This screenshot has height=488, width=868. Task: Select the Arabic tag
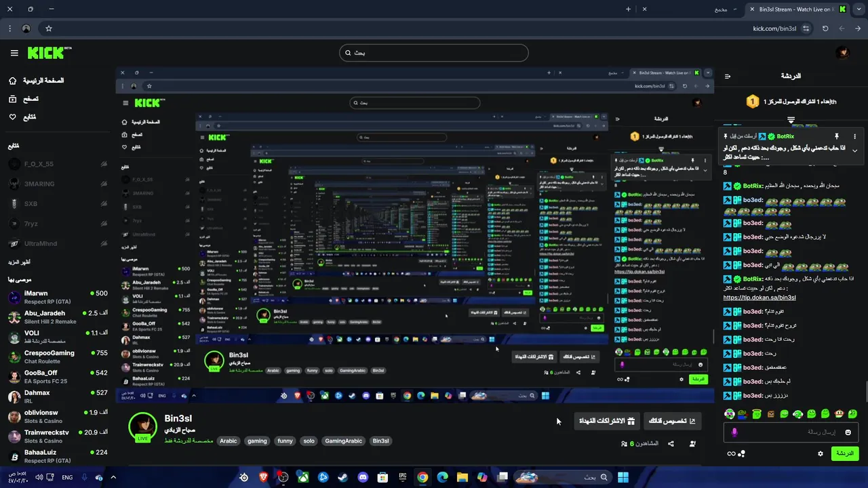coord(229,441)
